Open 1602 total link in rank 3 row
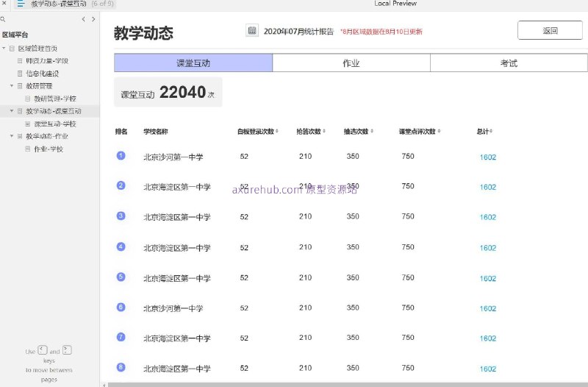This screenshot has height=387, width=588. 488,217
